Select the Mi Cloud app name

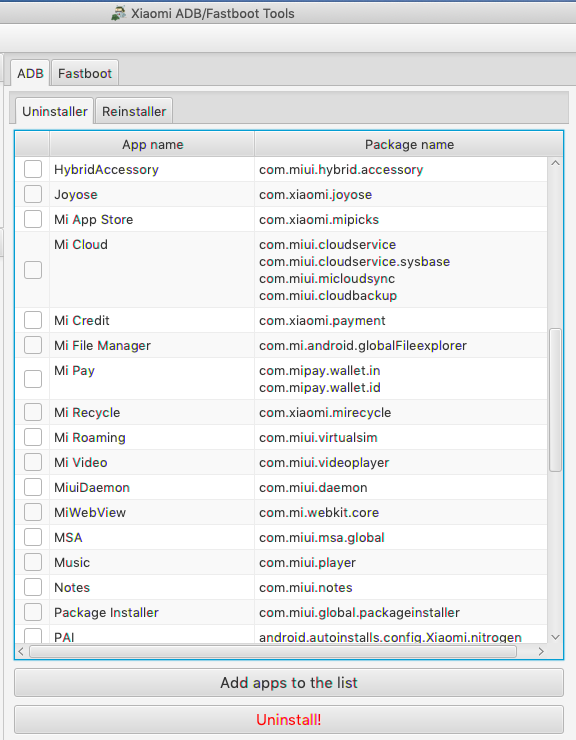point(81,244)
